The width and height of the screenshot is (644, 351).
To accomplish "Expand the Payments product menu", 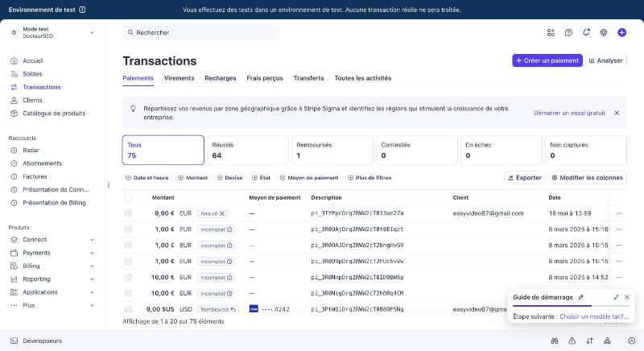I will click(x=92, y=253).
